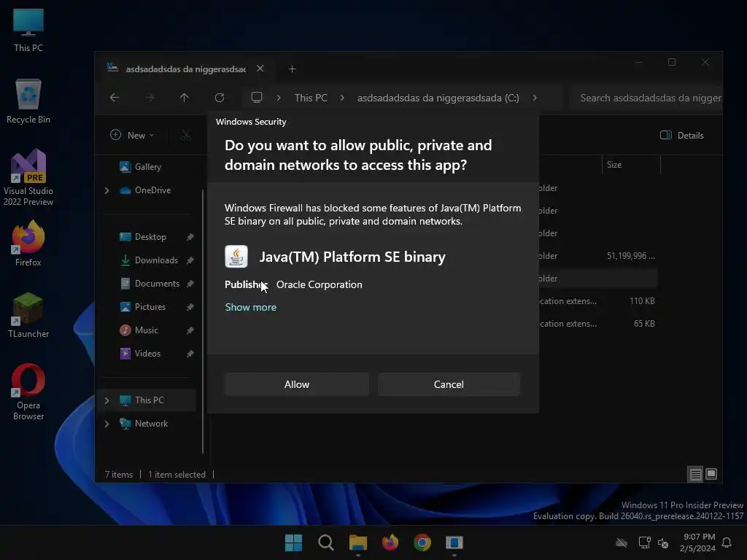
Task: Open Gallery in the navigation pane
Action: coord(148,167)
